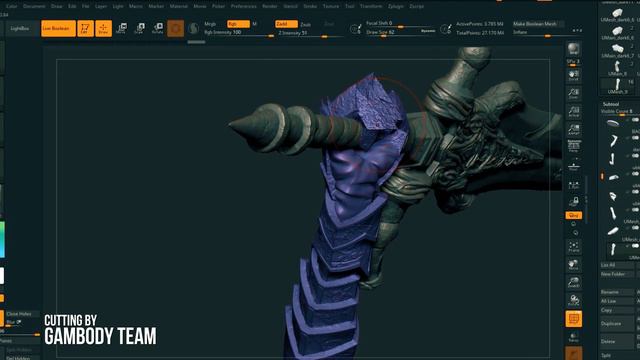Open the Document menu
Screen dimensions: 640x360
(34, 6)
